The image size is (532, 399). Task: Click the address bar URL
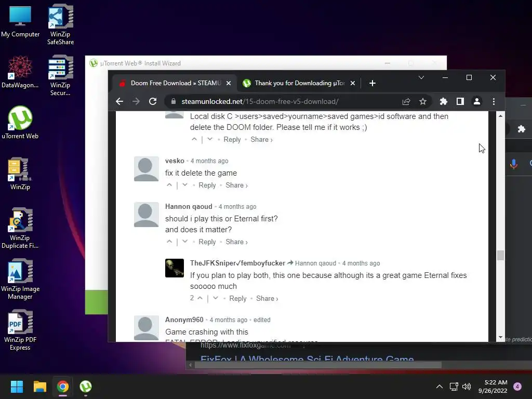[x=260, y=101]
